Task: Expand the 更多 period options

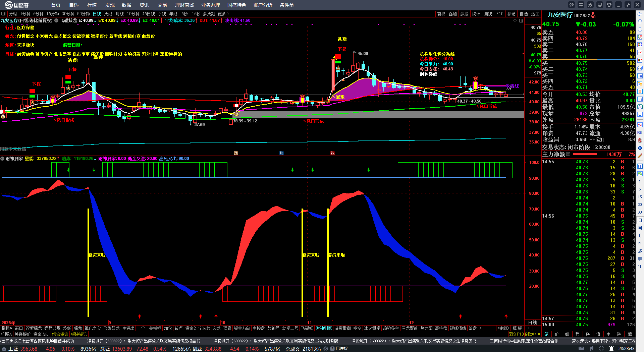Action: tap(223, 14)
